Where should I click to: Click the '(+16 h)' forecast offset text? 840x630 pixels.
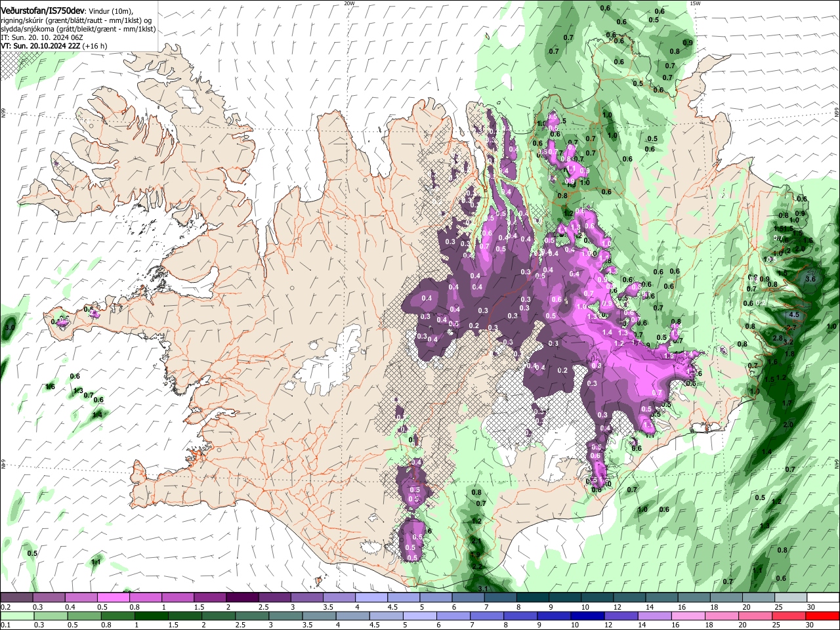(x=95, y=46)
